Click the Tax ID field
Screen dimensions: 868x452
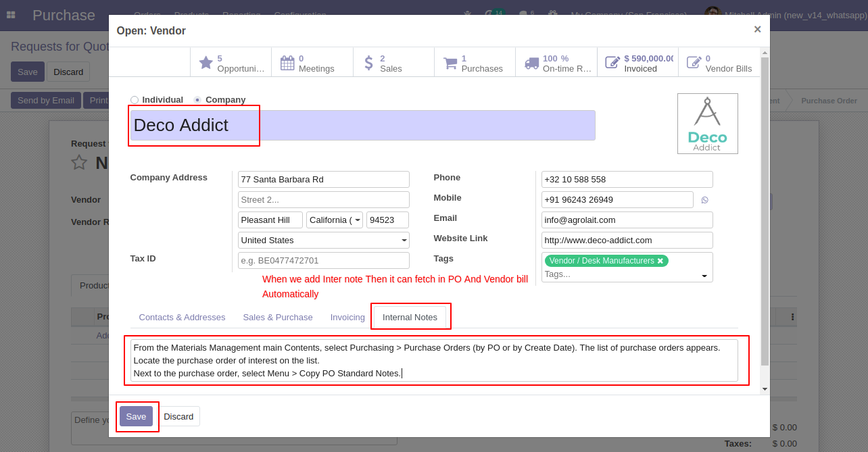pyautogui.click(x=324, y=261)
